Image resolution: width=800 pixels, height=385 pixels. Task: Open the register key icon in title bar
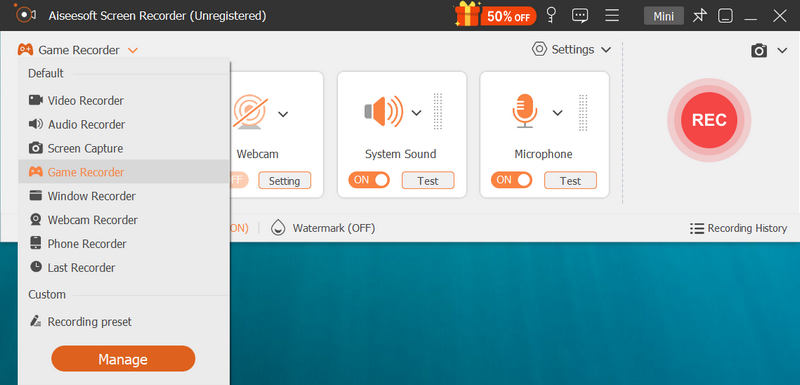click(x=551, y=15)
